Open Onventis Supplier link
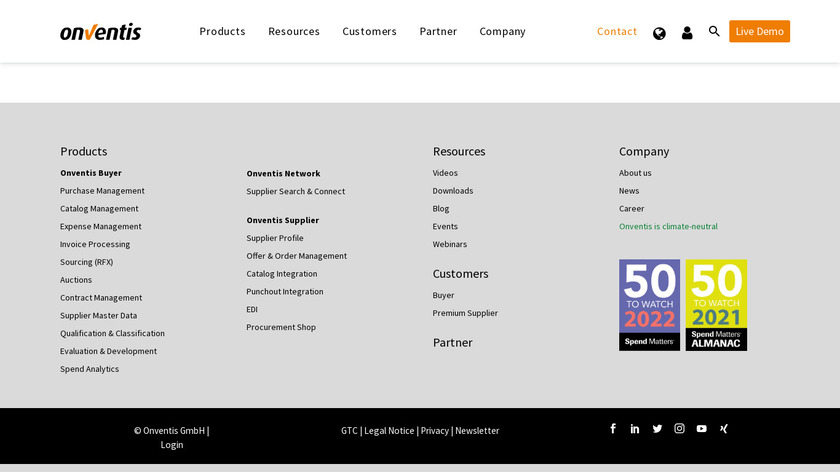This screenshot has width=840, height=472. 282,220
